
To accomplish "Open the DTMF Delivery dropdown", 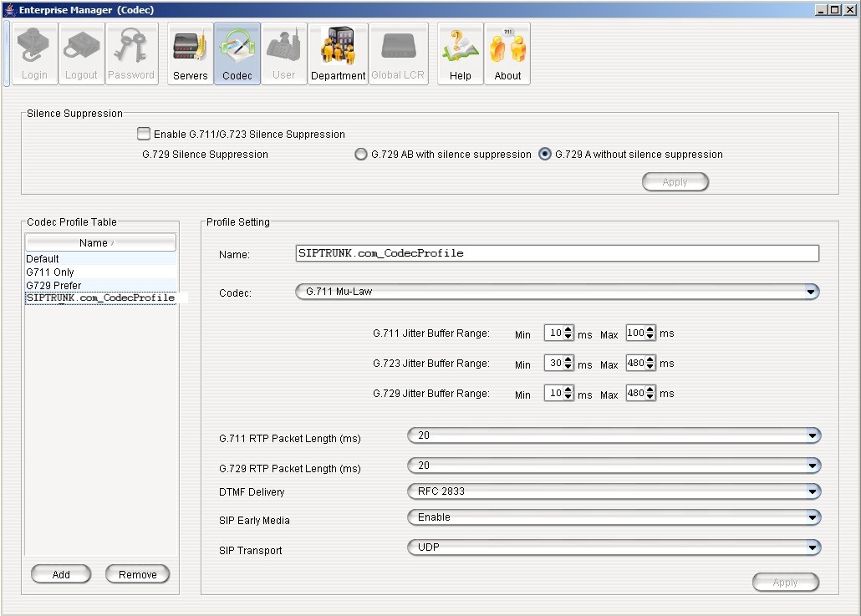I will (x=614, y=491).
